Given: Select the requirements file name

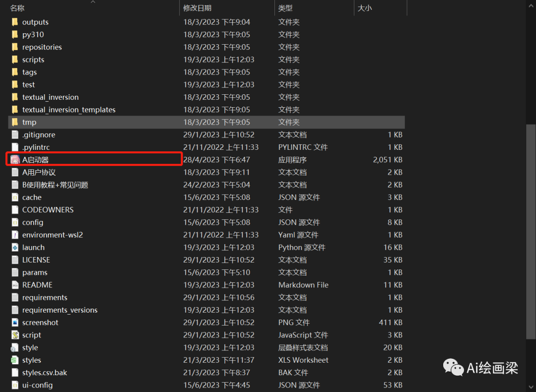Looking at the screenshot, I should pyautogui.click(x=45, y=298).
